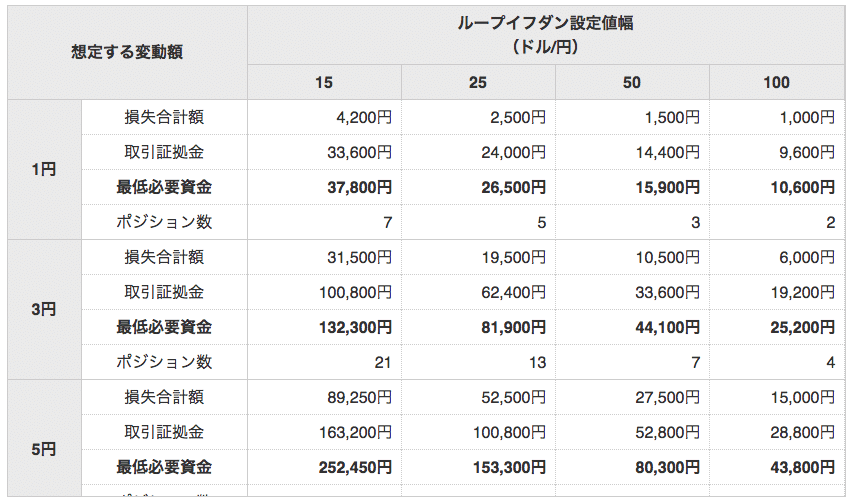Select the 89,250円 loss total cell
The height and width of the screenshot is (504, 853).
coord(324,397)
